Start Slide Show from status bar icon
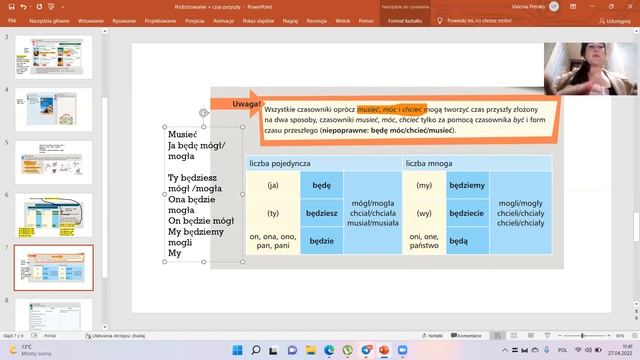 547,336
